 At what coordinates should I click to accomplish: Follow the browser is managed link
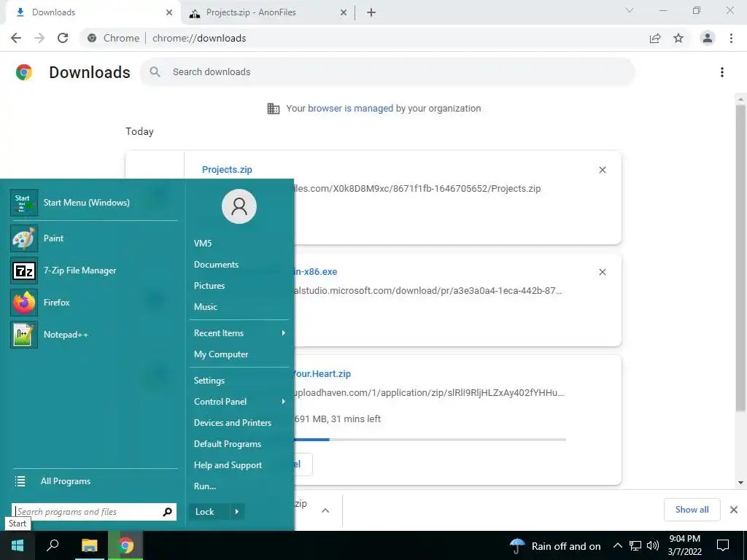(350, 109)
